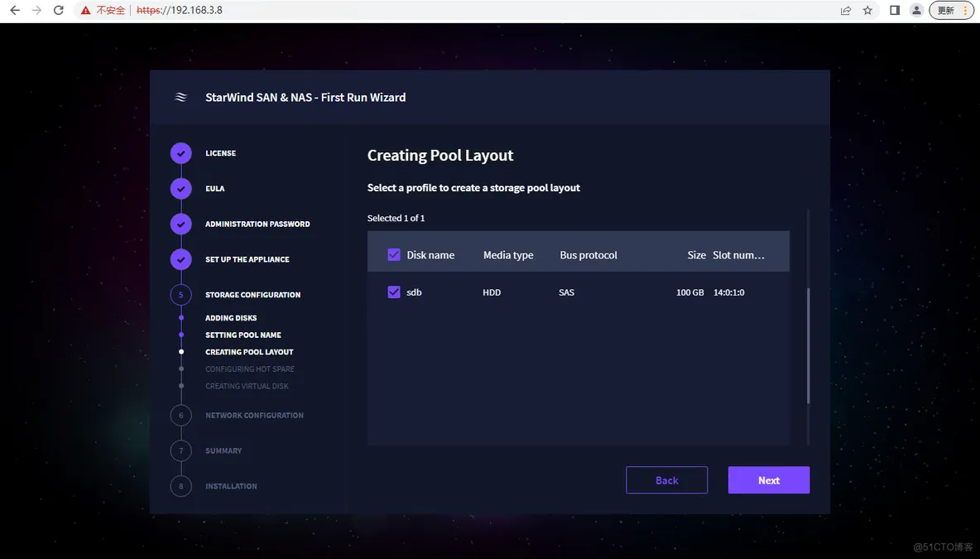Click the not-secure warning triangle icon
The image size is (980, 559).
(85, 10)
